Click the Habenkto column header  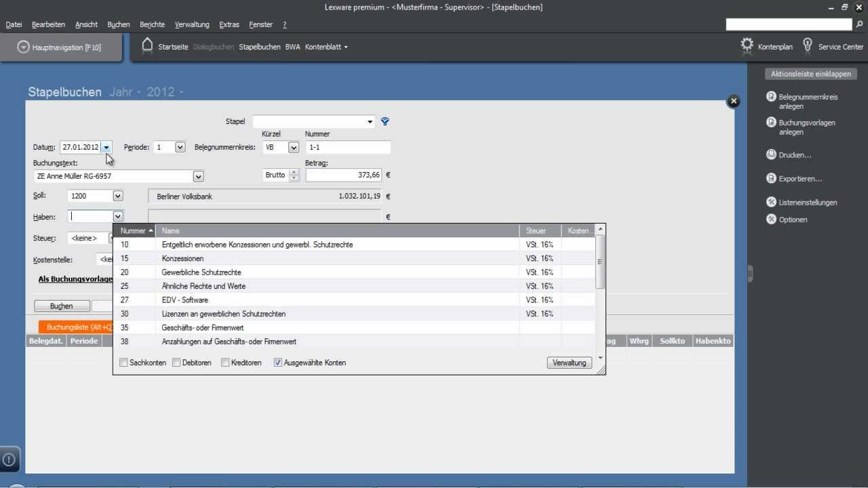(713, 341)
